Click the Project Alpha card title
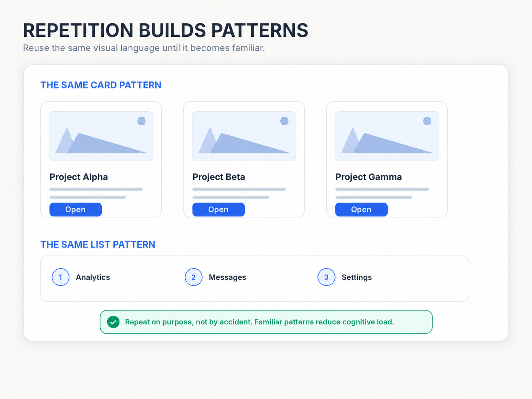This screenshot has height=399, width=532. pos(79,177)
